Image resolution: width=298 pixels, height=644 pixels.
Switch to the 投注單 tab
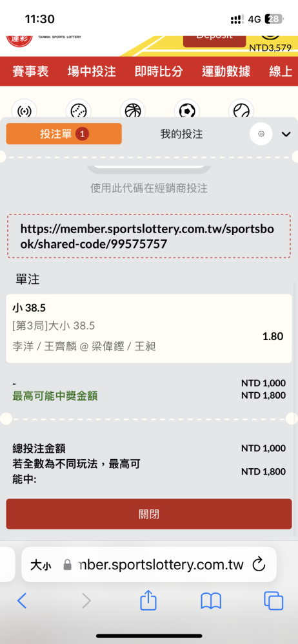pos(64,134)
